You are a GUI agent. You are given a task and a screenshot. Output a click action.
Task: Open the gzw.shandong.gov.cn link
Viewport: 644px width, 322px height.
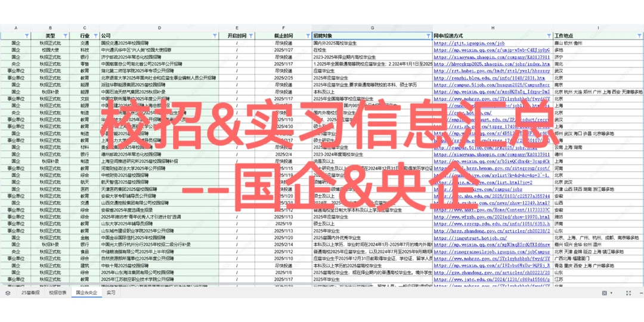[x=491, y=273]
